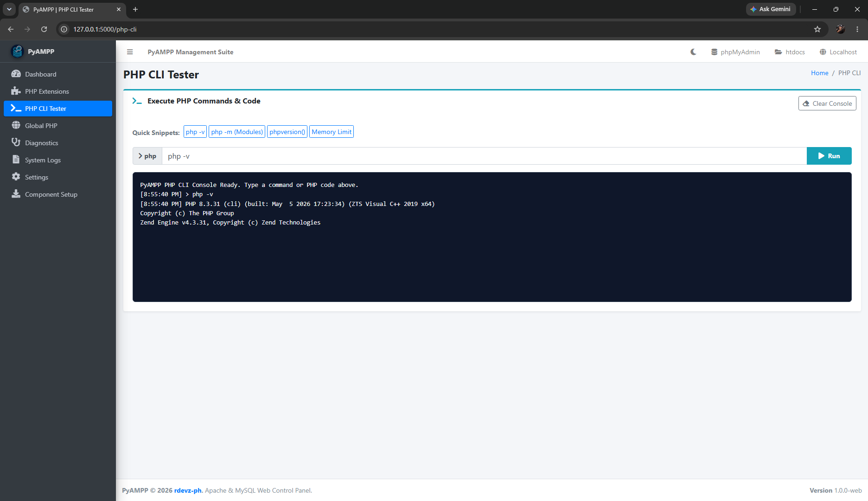View site information icon in address bar

(x=64, y=29)
